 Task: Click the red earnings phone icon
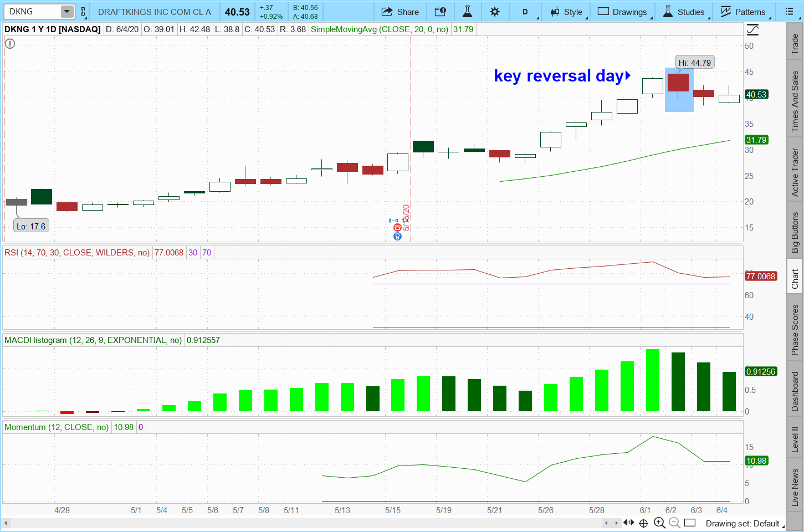[x=397, y=228]
